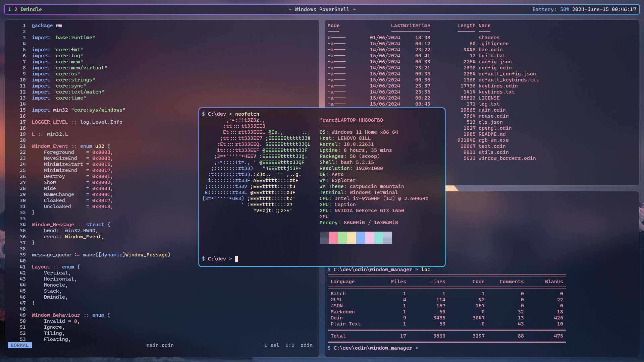Viewport: 644px width, 362px height.
Task: Click GPU: NVIDIA GeForce GTX 1650 line
Action: (362, 210)
